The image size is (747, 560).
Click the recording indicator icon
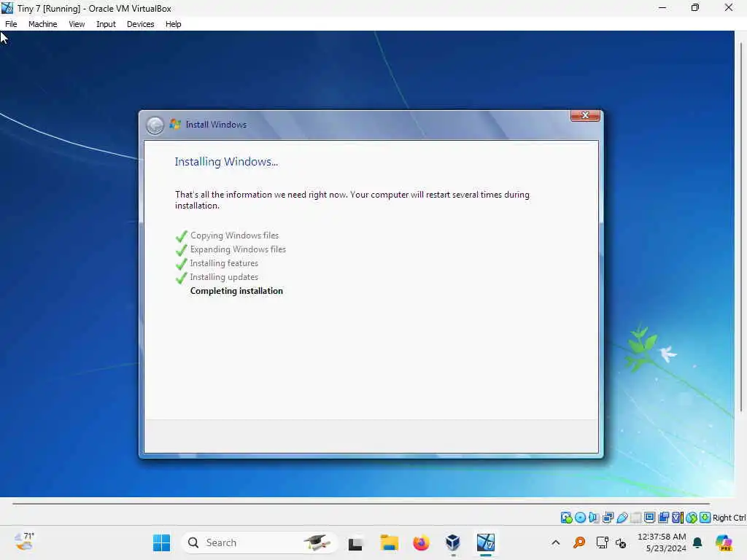(x=664, y=518)
